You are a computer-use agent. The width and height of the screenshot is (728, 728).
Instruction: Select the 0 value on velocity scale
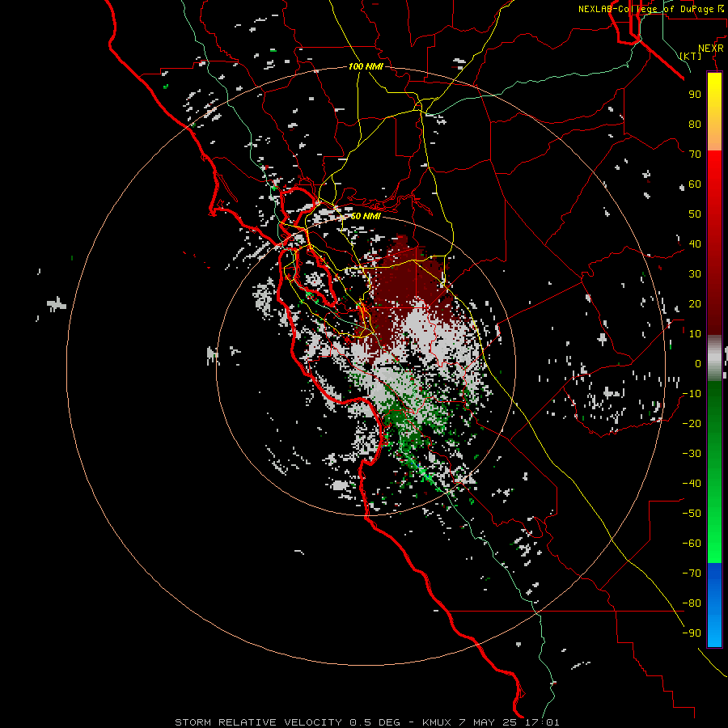coord(698,363)
